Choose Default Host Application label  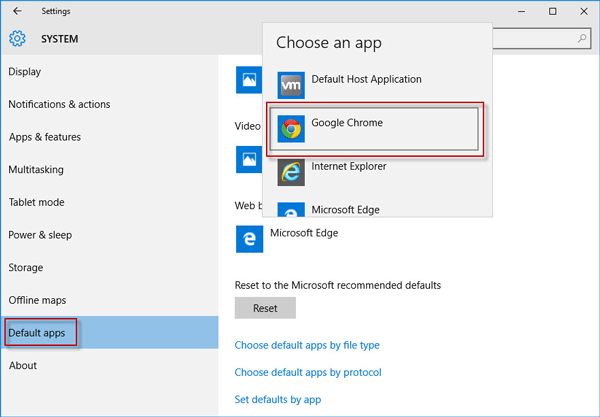coord(366,79)
